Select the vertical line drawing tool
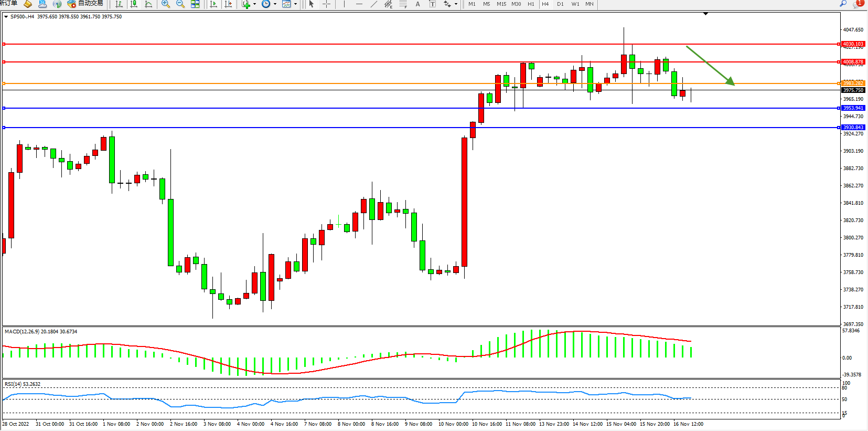Viewport: 868px width, 431px height. [344, 4]
